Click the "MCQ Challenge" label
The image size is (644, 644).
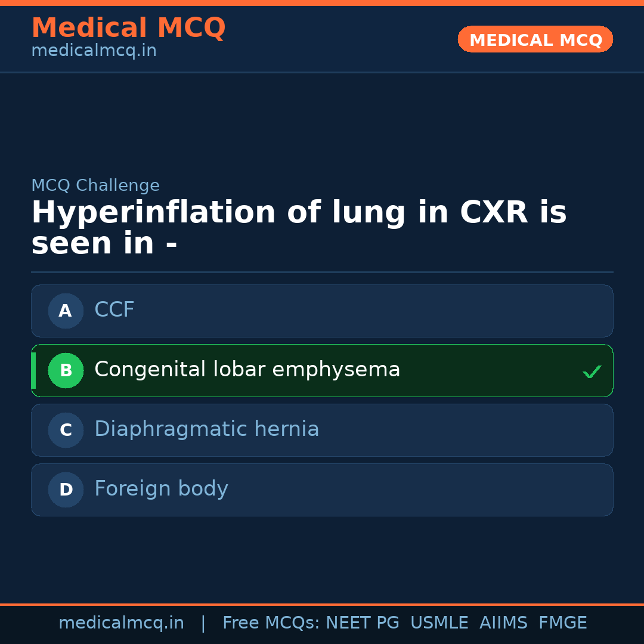tap(95, 185)
